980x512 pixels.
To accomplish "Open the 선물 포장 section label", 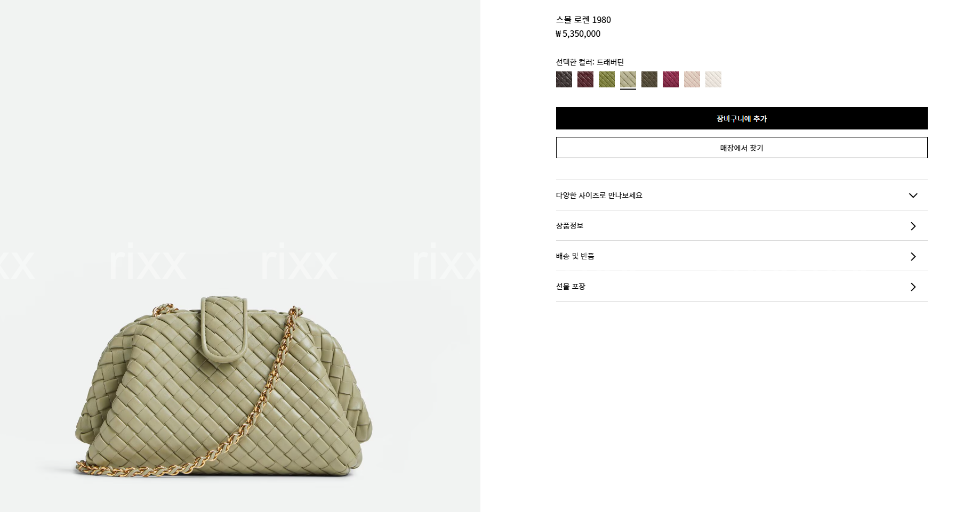I will [571, 287].
